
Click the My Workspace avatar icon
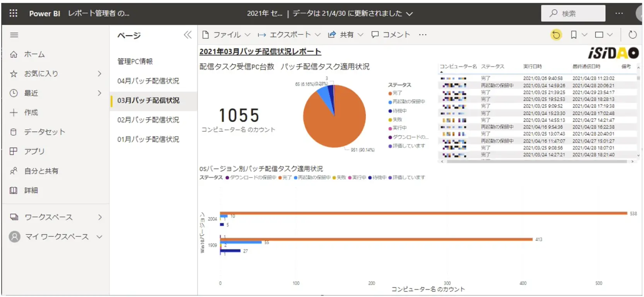14,237
